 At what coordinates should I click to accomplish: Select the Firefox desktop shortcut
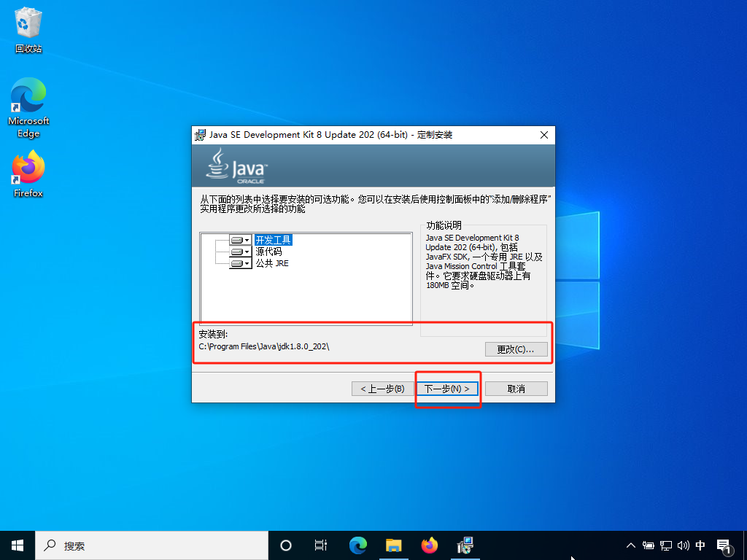[28, 174]
